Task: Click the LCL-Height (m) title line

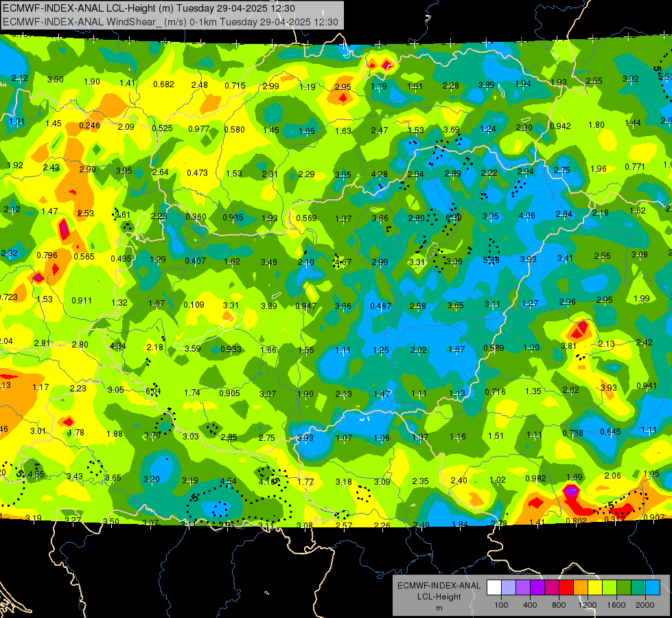Action: pos(149,8)
